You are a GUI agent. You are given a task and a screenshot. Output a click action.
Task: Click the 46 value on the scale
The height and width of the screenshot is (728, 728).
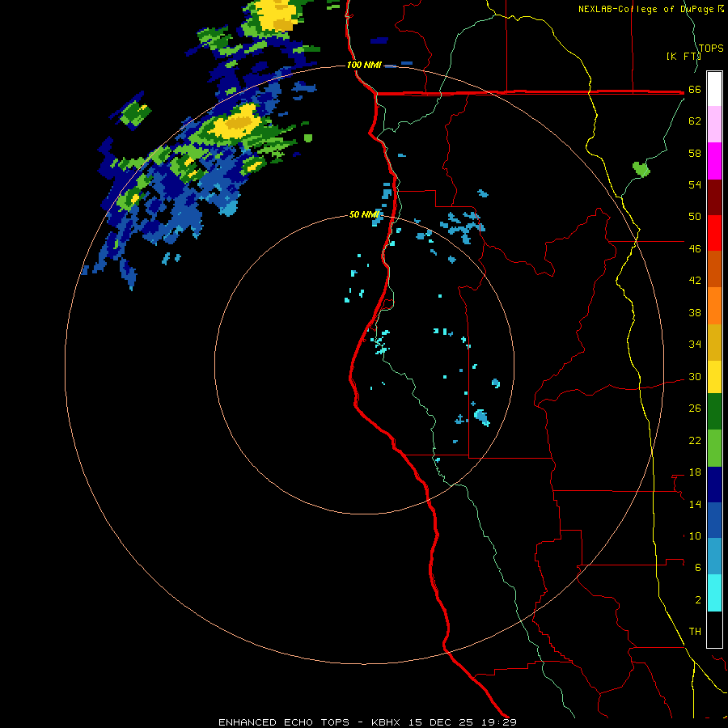click(695, 249)
